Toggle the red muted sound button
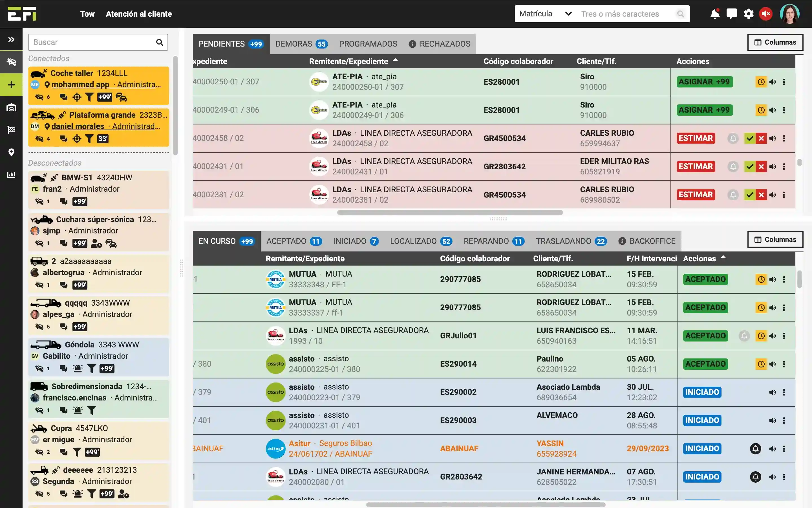Viewport: 812px width, 508px height. (x=766, y=14)
